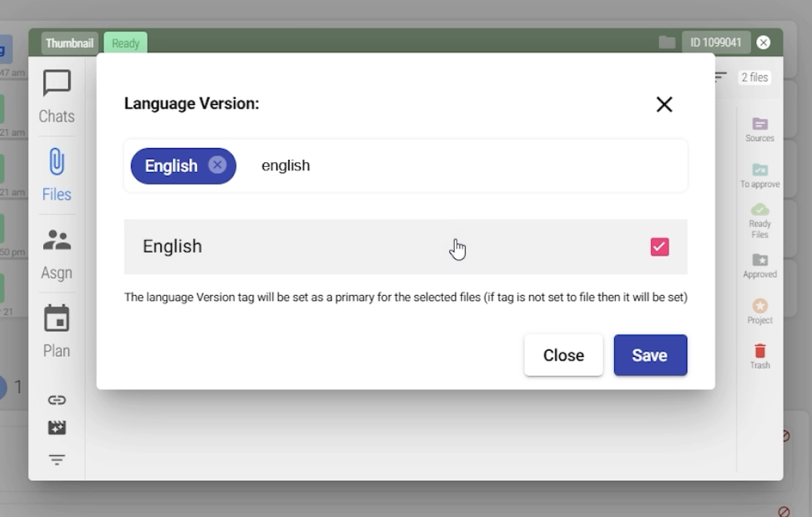
Task: Open the Sources folder icon
Action: [x=760, y=124]
